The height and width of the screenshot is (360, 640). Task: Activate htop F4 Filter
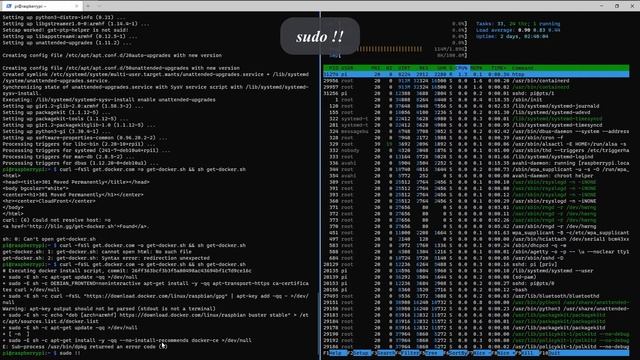pos(409,353)
